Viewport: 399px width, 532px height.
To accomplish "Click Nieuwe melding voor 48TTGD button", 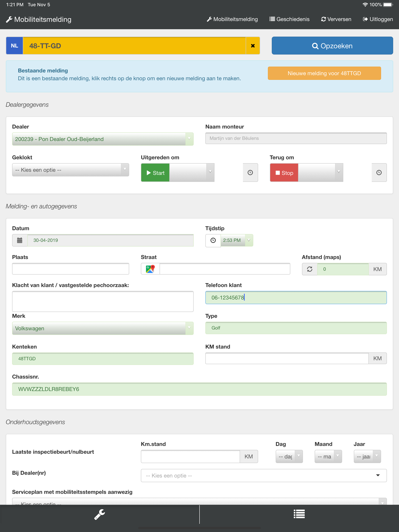I will coord(324,73).
